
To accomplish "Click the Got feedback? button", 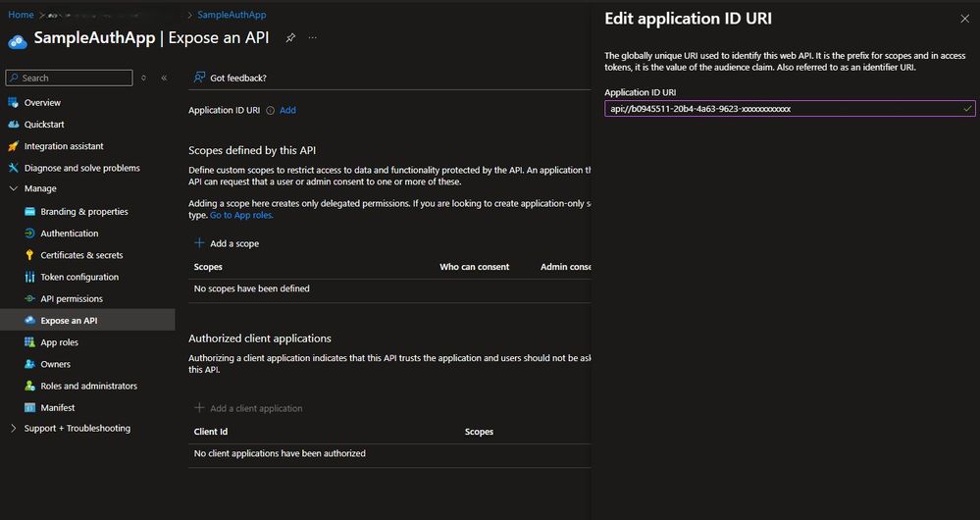I will coord(230,78).
